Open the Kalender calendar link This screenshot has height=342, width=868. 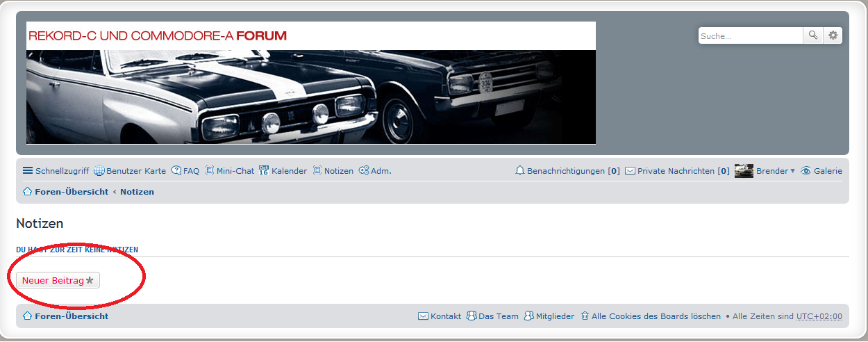(283, 171)
